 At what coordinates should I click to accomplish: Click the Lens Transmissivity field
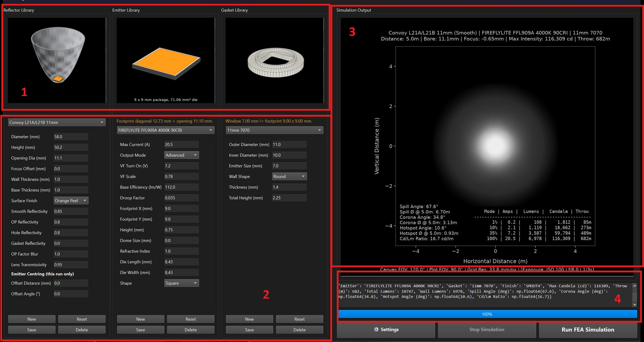click(71, 265)
